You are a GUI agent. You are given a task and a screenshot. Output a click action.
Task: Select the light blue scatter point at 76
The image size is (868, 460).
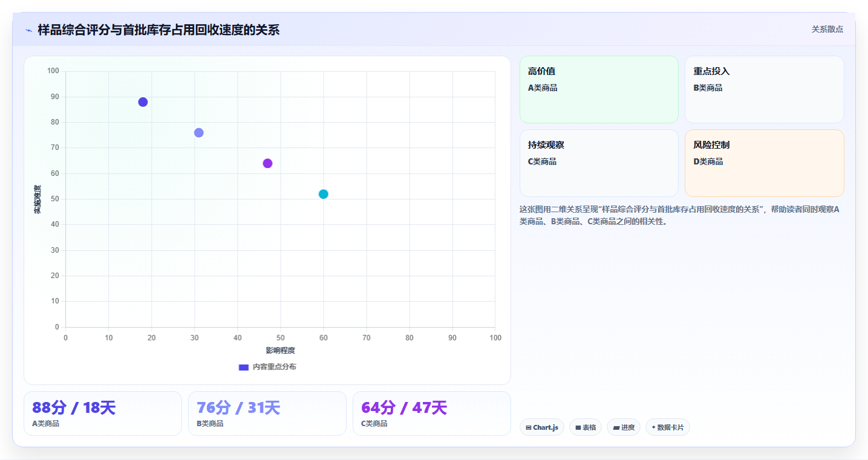198,132
